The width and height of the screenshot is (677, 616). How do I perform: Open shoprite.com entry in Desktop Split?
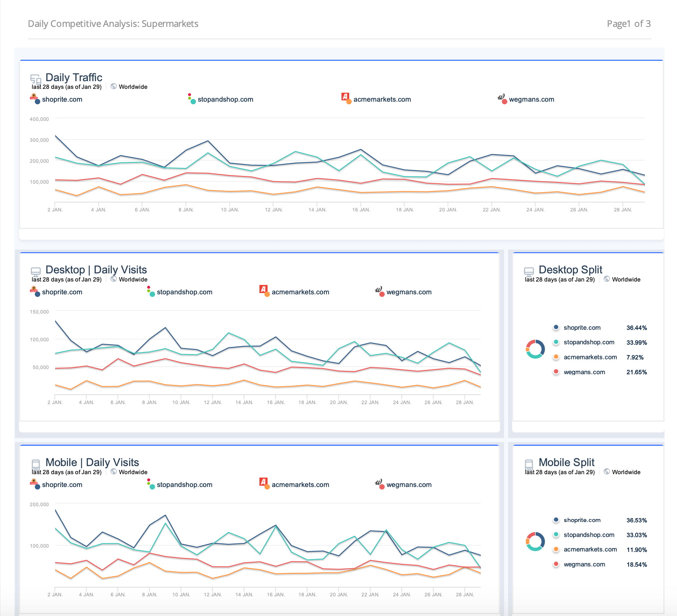[582, 328]
